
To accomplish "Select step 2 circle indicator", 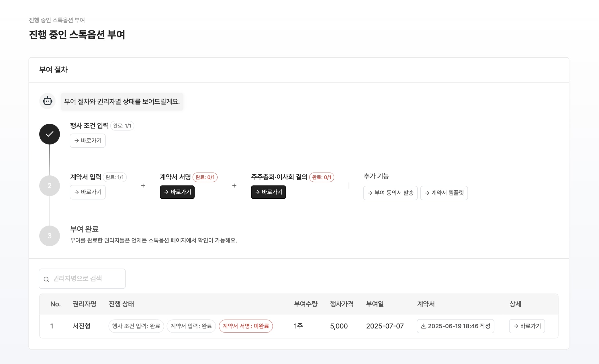I will click(50, 185).
